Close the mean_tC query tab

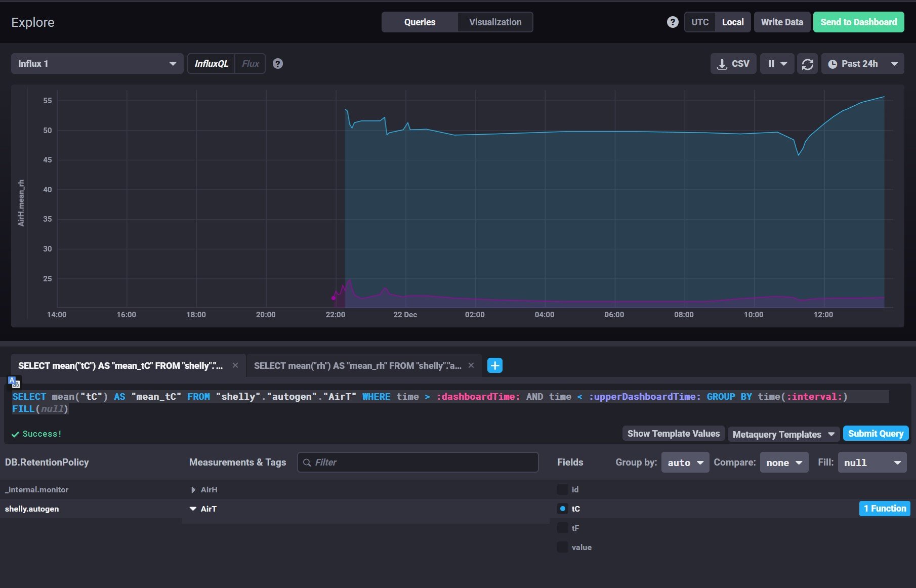tap(235, 365)
